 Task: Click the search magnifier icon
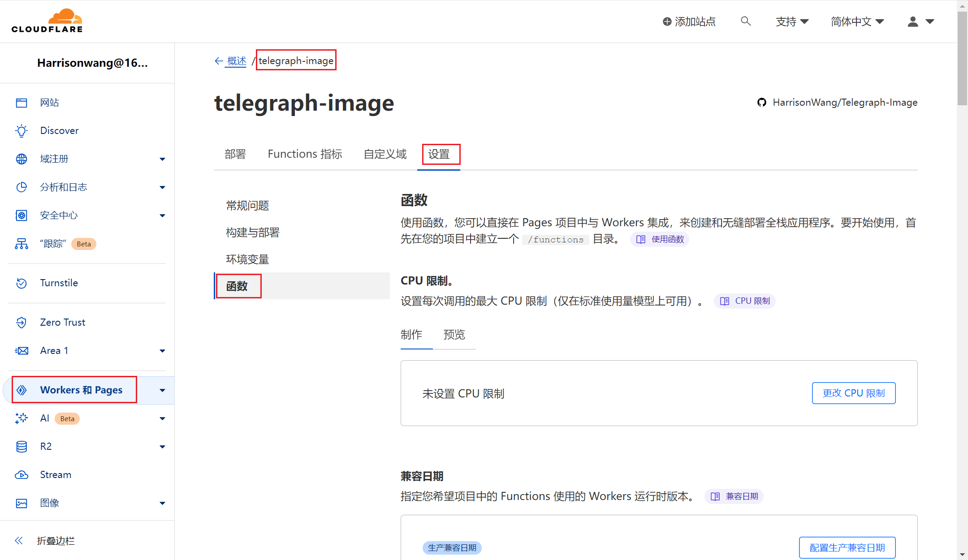[x=746, y=21]
